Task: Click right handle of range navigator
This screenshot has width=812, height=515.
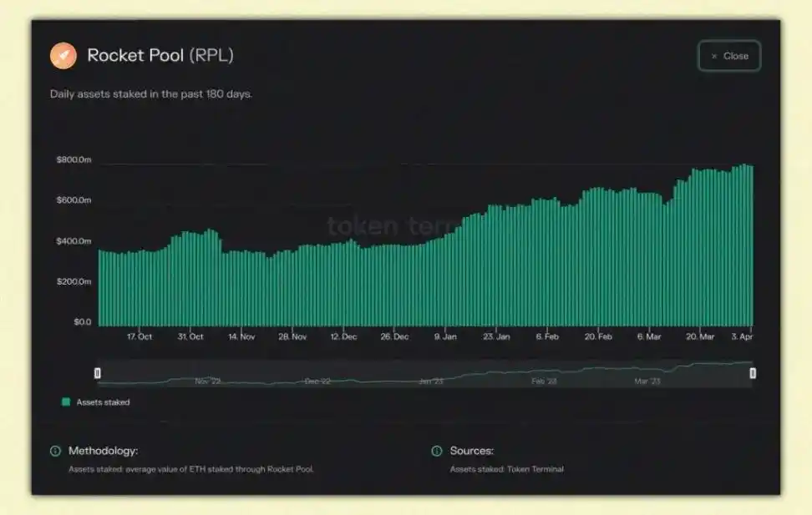Action: (x=753, y=372)
